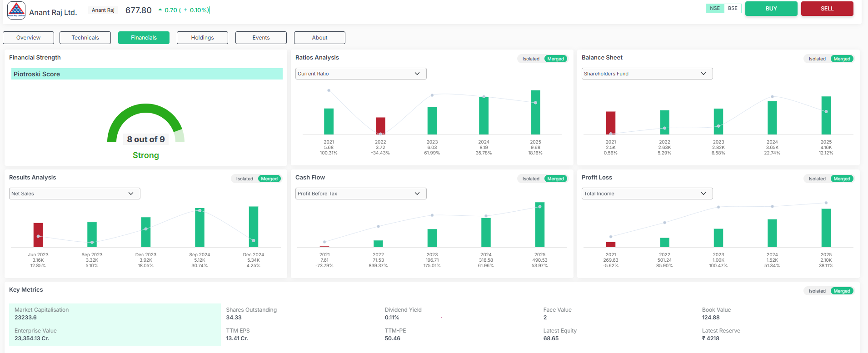The image size is (868, 353).
Task: Select Merged in Key Metrics section
Action: coord(842,291)
